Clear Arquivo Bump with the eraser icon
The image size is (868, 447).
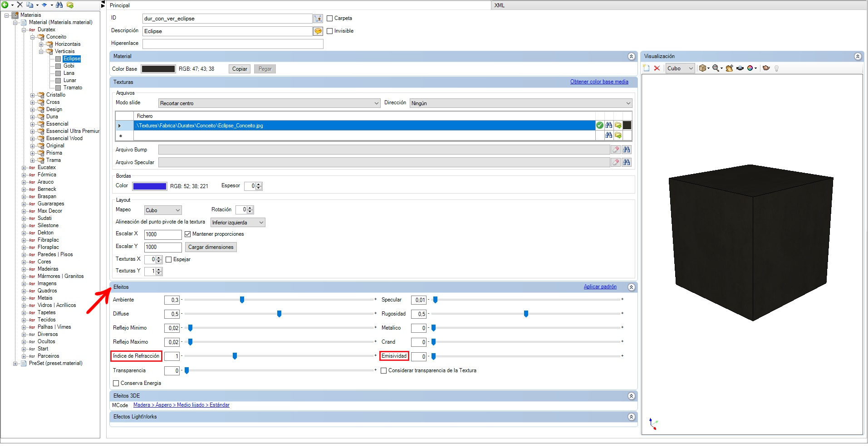[616, 150]
